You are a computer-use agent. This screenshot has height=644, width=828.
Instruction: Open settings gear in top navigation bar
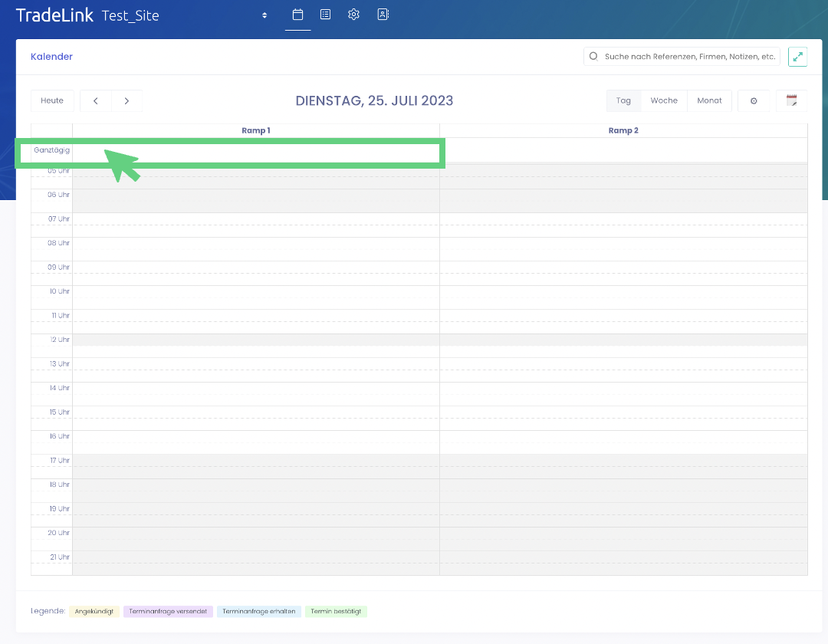[x=353, y=15]
